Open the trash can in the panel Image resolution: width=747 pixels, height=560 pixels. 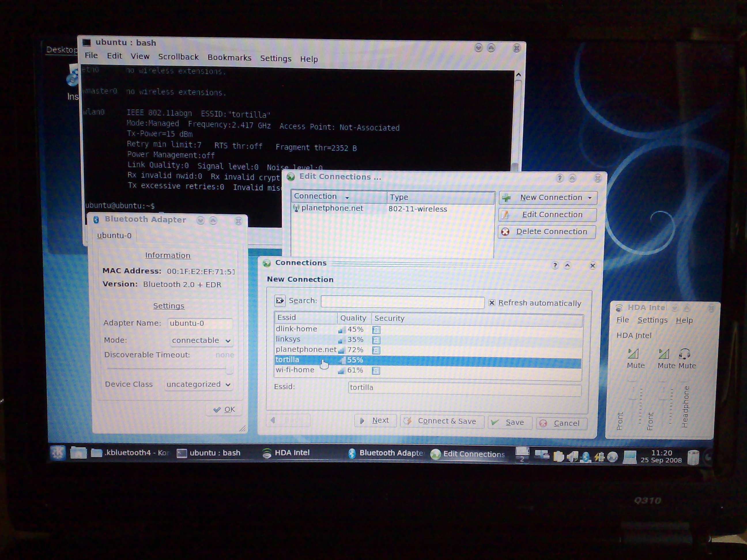coord(693,458)
